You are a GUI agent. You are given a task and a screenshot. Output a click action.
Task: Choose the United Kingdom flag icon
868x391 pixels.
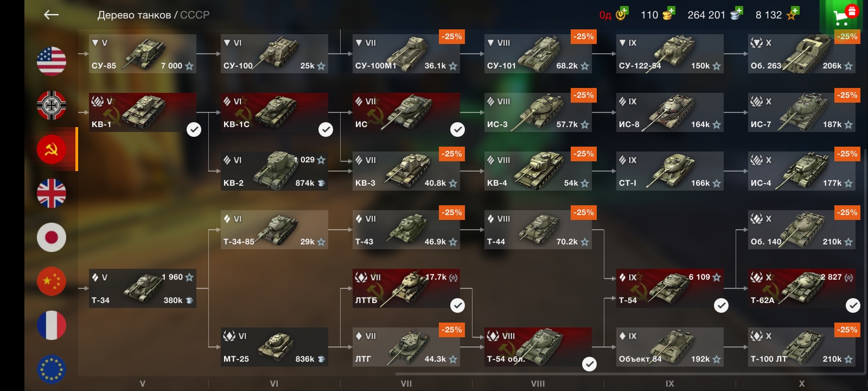(x=52, y=193)
